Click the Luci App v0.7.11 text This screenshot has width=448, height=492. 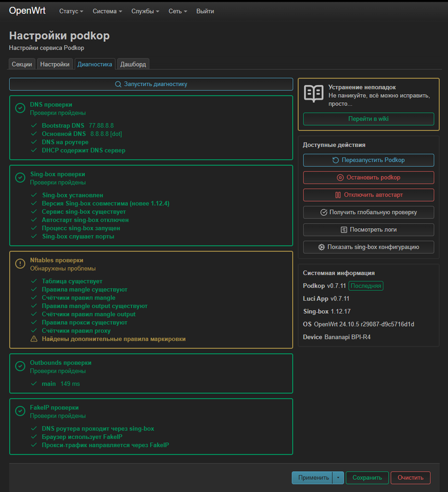[x=326, y=299]
